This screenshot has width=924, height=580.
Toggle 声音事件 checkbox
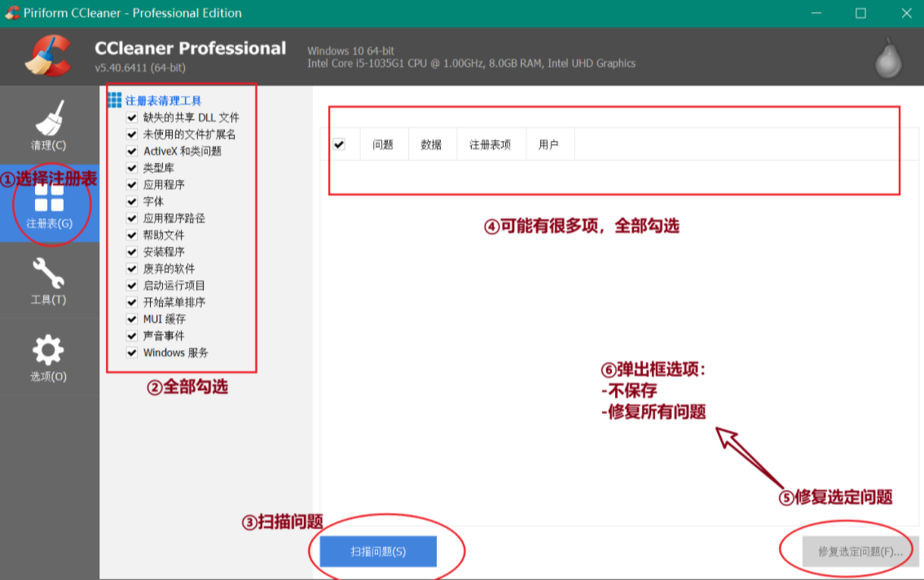point(132,336)
